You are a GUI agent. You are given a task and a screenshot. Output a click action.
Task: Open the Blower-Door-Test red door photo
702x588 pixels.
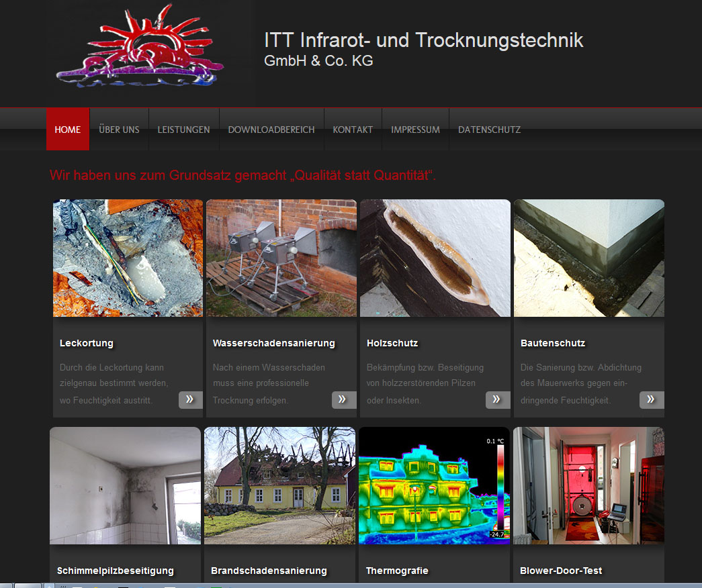[x=588, y=485]
